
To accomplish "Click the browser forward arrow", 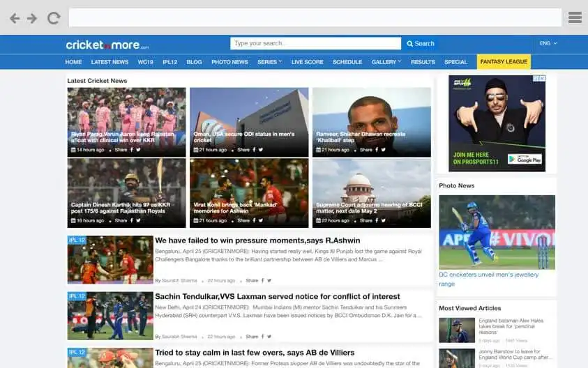I will [32, 18].
